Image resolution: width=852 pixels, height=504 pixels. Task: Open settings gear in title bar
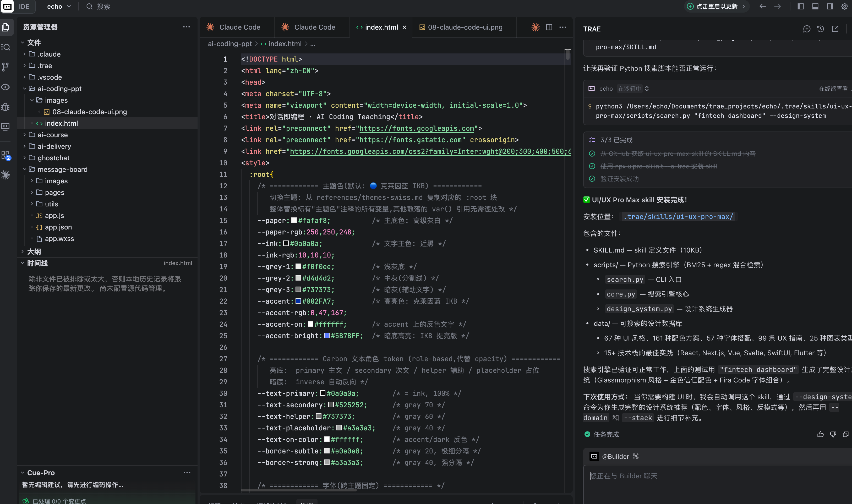(x=844, y=7)
